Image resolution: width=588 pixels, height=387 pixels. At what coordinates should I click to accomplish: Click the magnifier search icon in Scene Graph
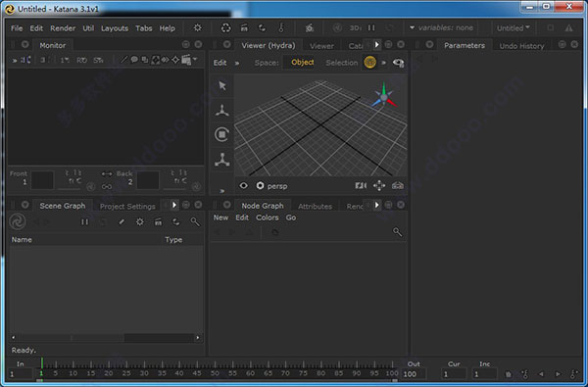click(195, 222)
